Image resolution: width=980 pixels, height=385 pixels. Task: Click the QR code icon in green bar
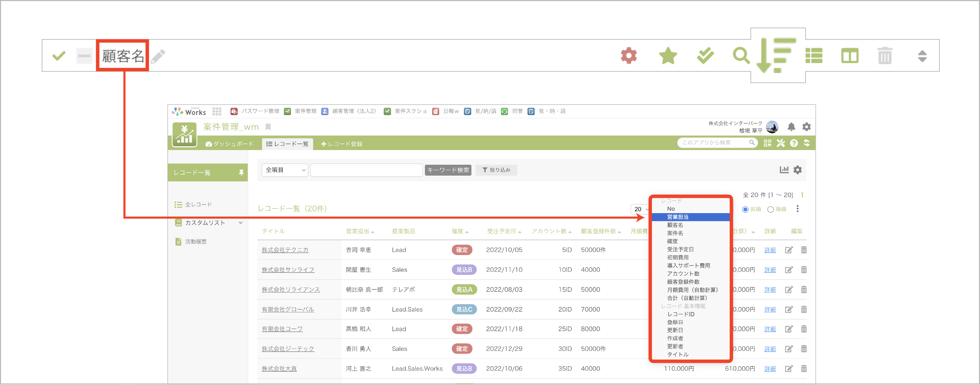coord(767,143)
